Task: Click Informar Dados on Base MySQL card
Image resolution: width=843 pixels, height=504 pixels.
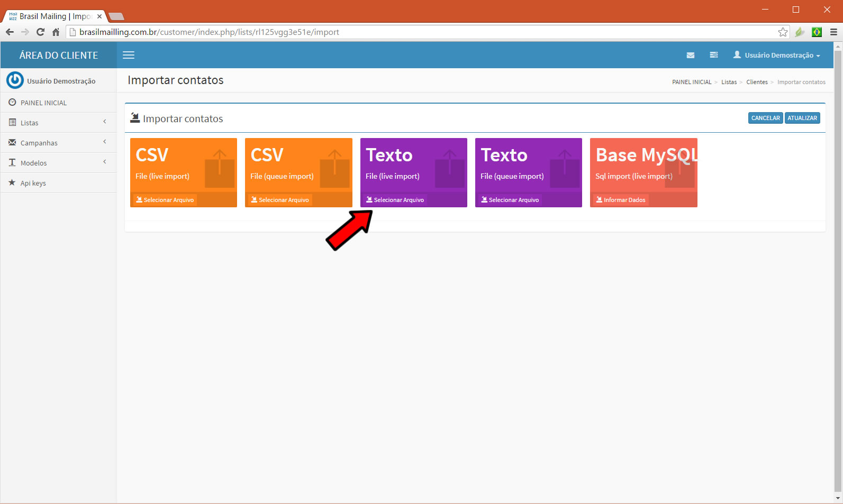Action: (x=621, y=200)
